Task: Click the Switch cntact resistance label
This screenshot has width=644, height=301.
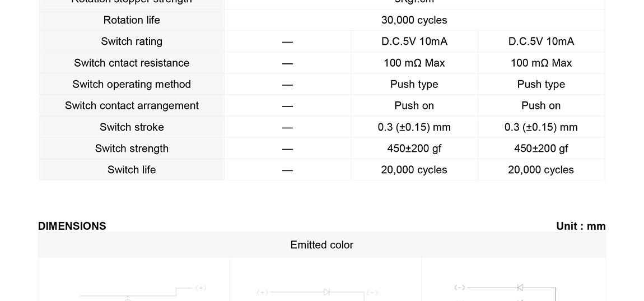Action: pos(132,63)
